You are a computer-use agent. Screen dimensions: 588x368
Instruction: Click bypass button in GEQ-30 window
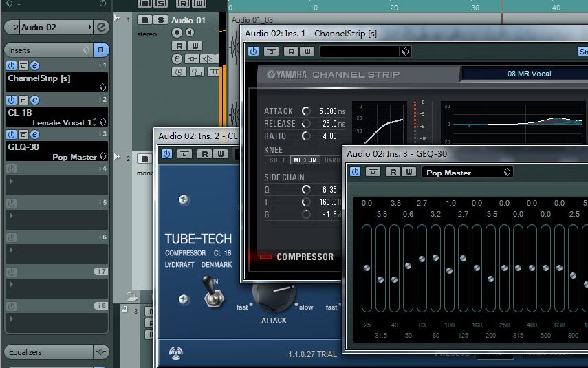pyautogui.click(x=373, y=172)
